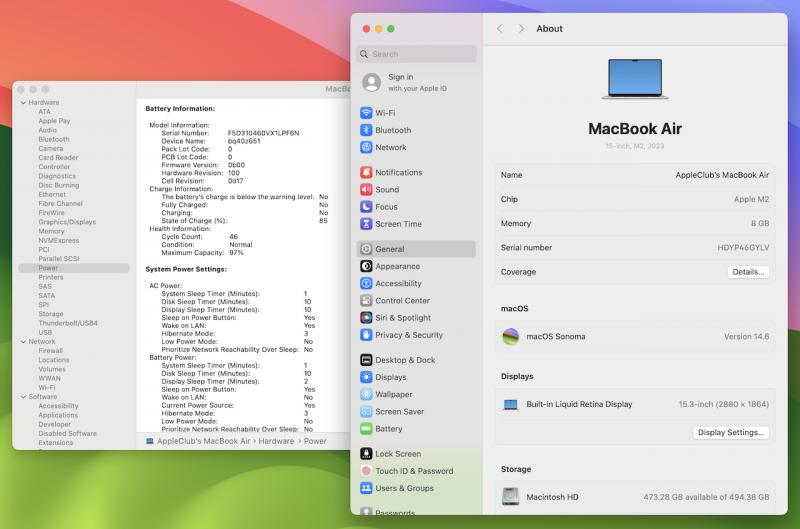The width and height of the screenshot is (800, 529).
Task: Select Applications under Software section
Action: coord(58,415)
